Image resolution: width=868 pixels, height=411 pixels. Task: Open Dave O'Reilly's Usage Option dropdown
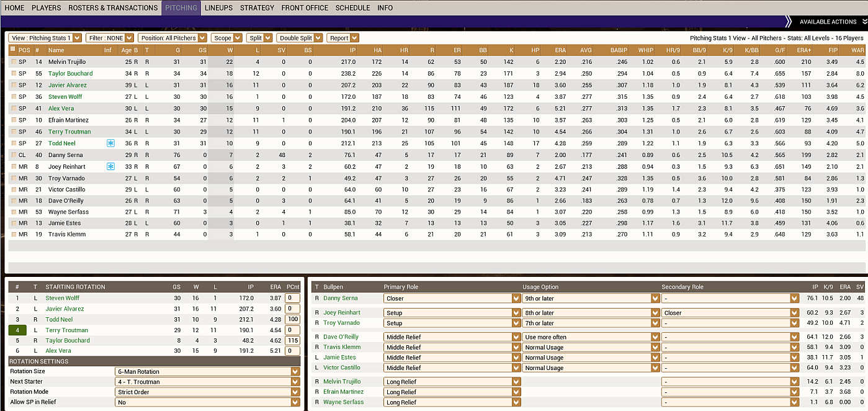655,337
